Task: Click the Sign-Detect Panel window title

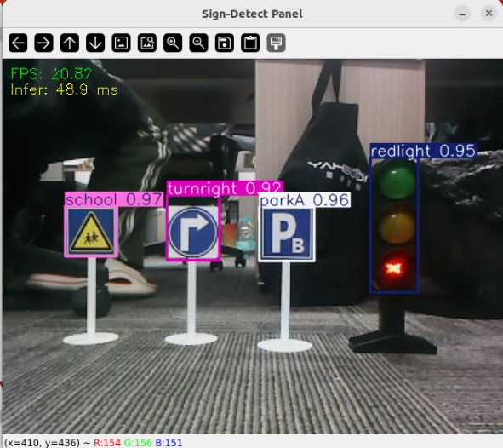Action: pos(252,14)
